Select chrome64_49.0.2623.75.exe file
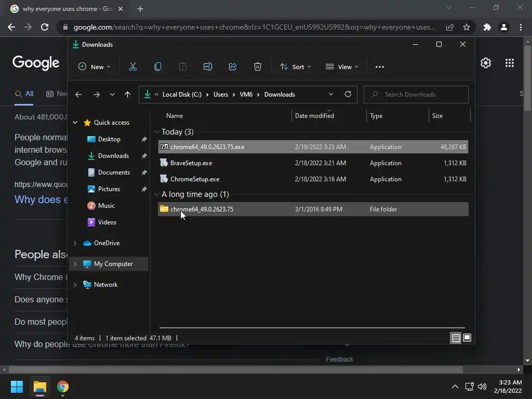532x399 pixels. pos(313,147)
